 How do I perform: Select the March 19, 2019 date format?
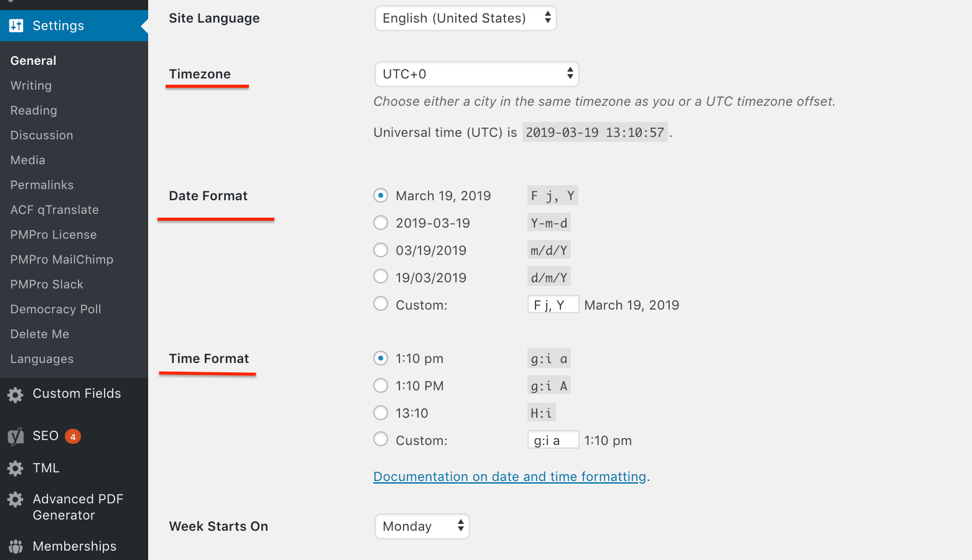coord(381,195)
